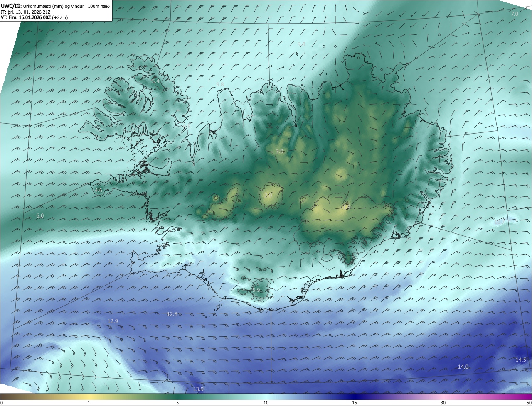Click the 6.0 value label
Viewport: 532px width, 406px height.
coord(40,216)
